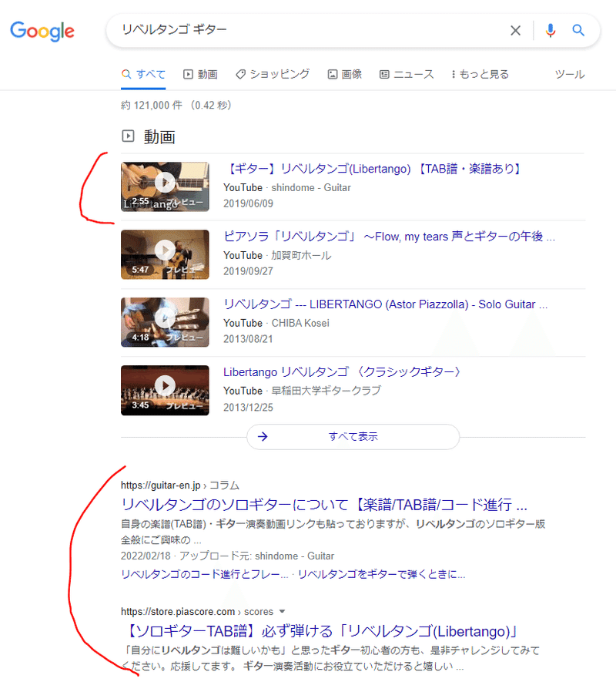Image resolution: width=616 pixels, height=682 pixels.
Task: Play the 2:55 Libertango video thumbnail
Action: [165, 186]
